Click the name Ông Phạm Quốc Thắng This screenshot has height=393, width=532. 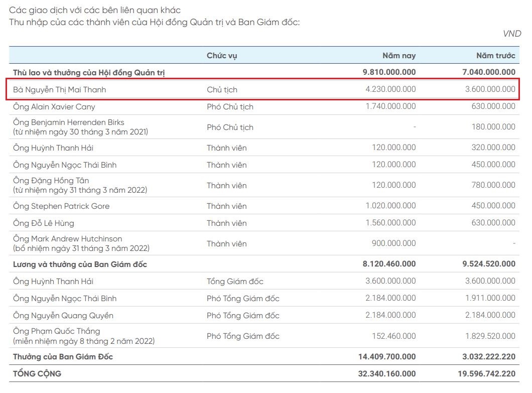(x=57, y=331)
